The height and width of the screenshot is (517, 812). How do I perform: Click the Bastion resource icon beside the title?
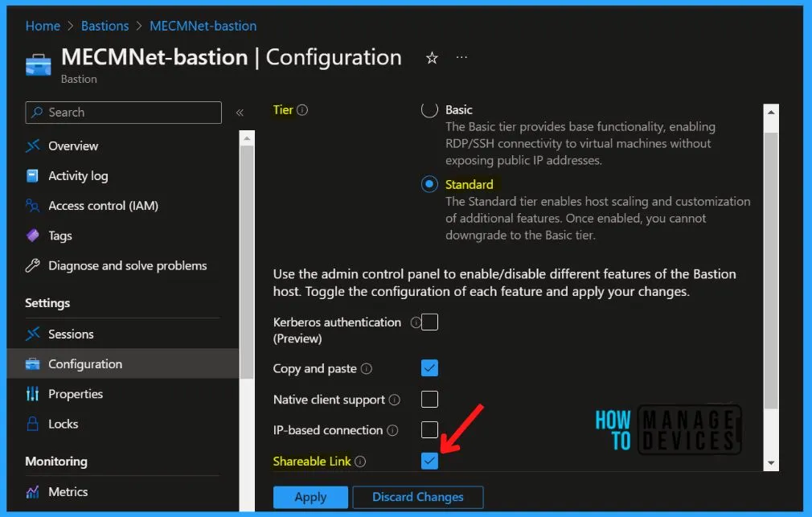pyautogui.click(x=39, y=65)
